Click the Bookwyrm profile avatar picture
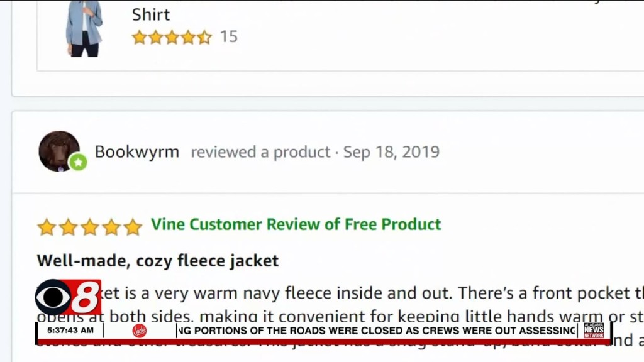Screen dimensions: 644x362 tap(58, 150)
